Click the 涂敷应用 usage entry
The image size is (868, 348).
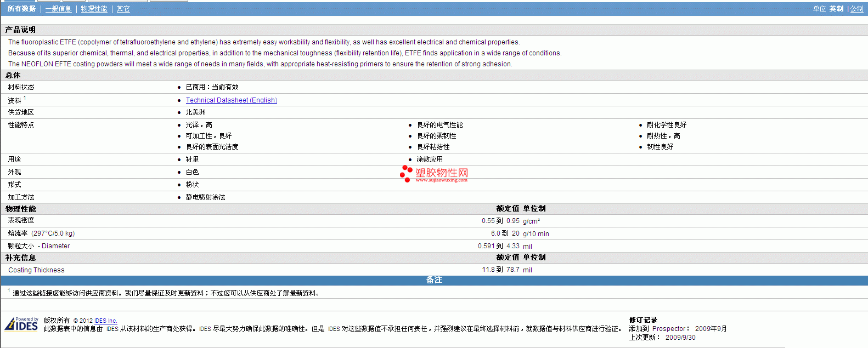430,159
